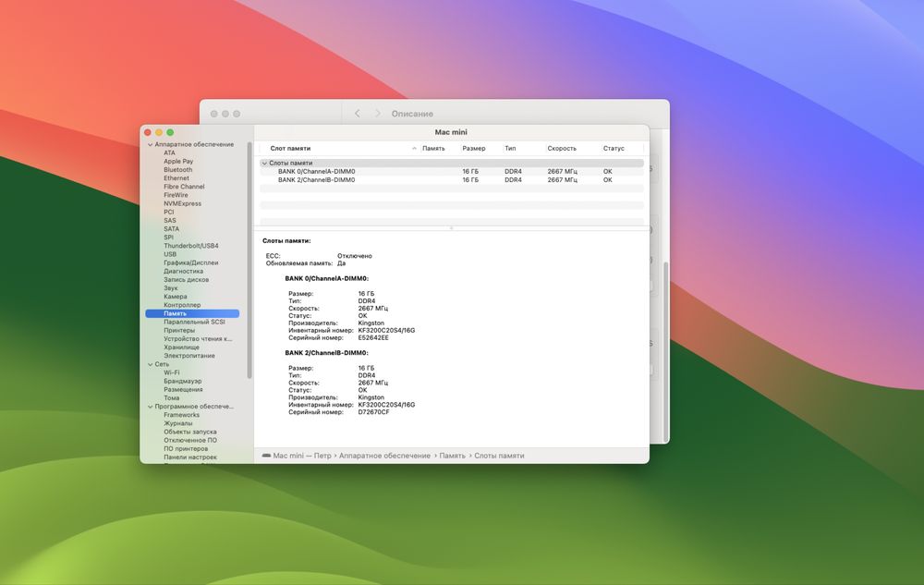
Task: Select Журналы in the sidebar
Action: [x=178, y=423]
